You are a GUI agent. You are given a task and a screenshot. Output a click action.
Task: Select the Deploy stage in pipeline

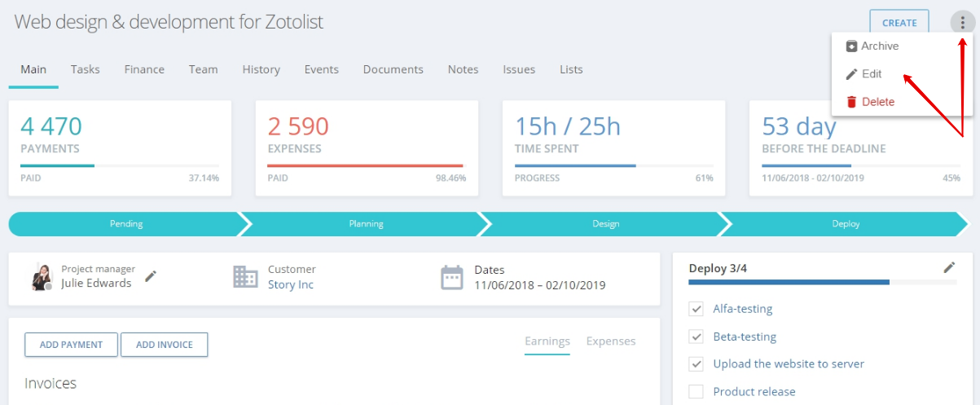tap(846, 223)
